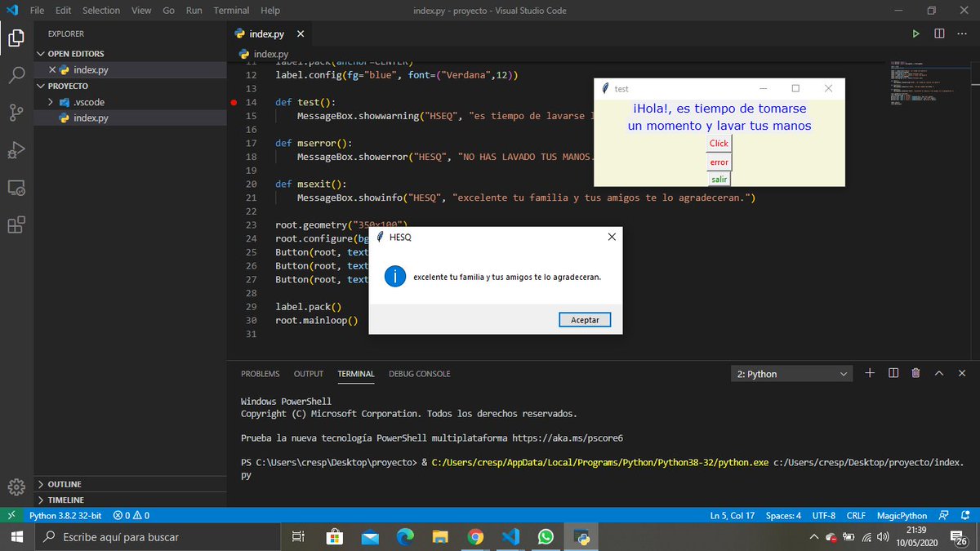Open Mail app from taskbar
The height and width of the screenshot is (551, 980).
tap(370, 537)
